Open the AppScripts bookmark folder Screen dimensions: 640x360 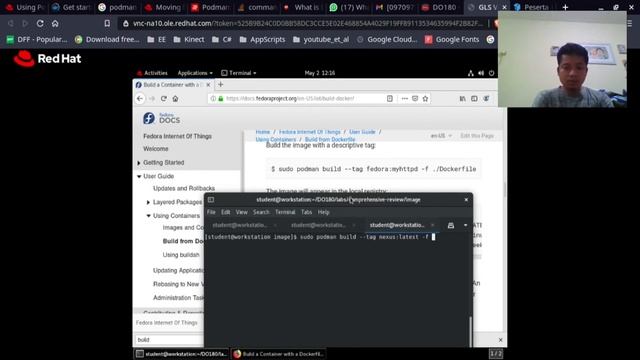click(x=262, y=40)
